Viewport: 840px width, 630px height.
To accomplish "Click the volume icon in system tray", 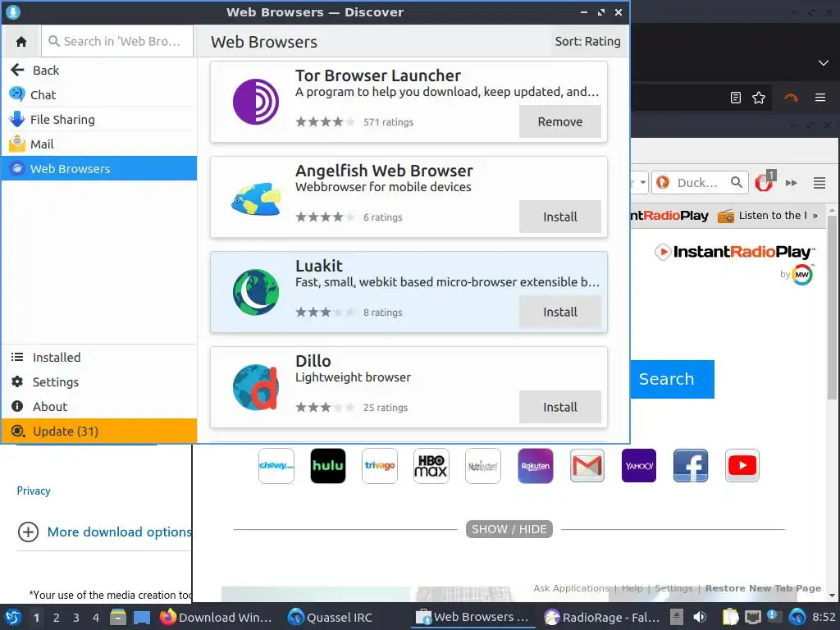I will pyautogui.click(x=700, y=617).
